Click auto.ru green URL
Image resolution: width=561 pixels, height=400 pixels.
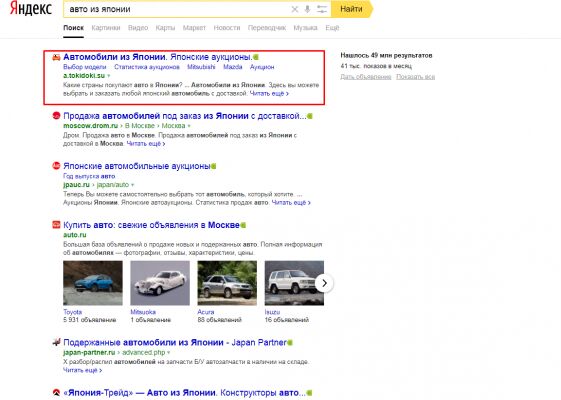coord(75,235)
